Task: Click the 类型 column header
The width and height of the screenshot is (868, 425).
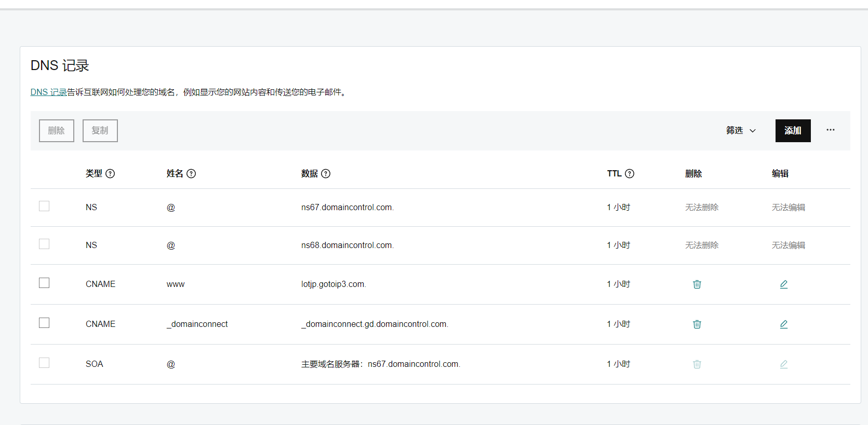Action: click(94, 174)
